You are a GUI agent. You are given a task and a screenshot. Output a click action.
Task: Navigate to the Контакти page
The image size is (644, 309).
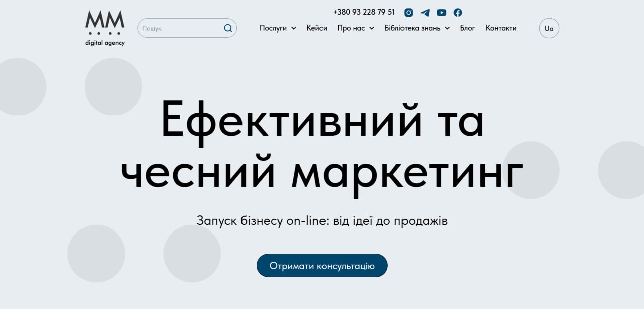pyautogui.click(x=501, y=28)
